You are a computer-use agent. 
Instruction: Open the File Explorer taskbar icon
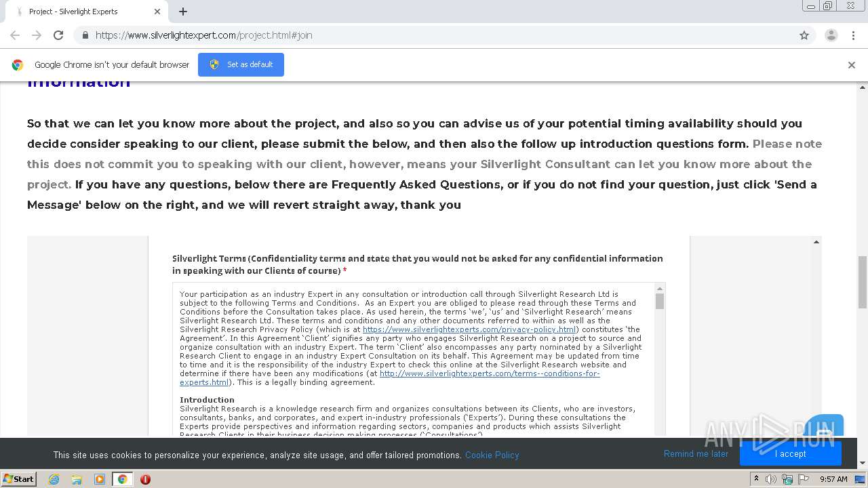pyautogui.click(x=77, y=479)
